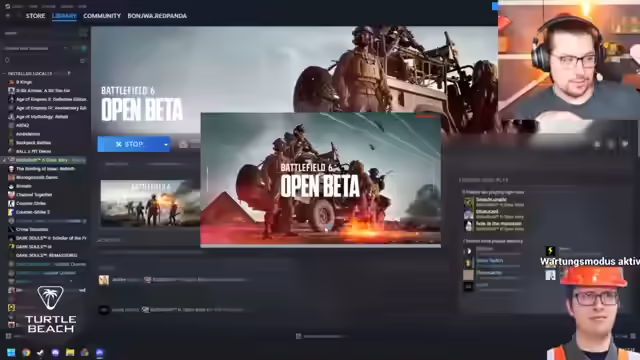The height and width of the screenshot is (360, 640).
Task: Open Friends & Chat icon at bottom right
Action: click(633, 336)
